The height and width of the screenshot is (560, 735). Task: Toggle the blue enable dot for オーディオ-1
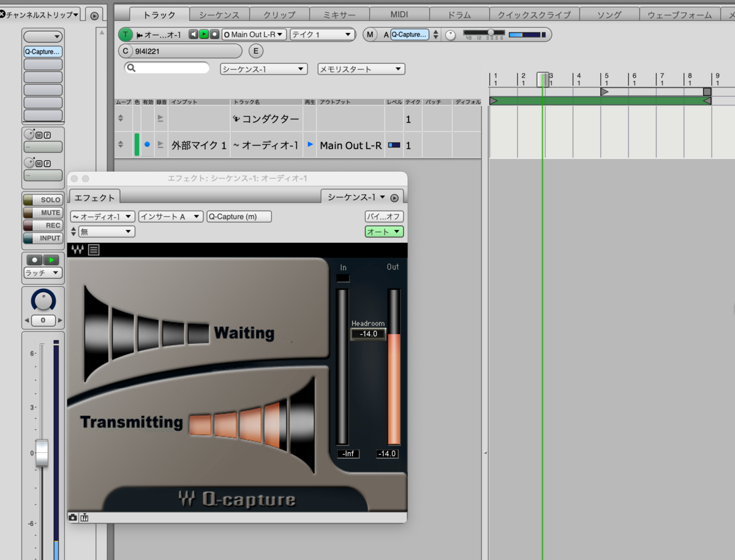[x=147, y=145]
